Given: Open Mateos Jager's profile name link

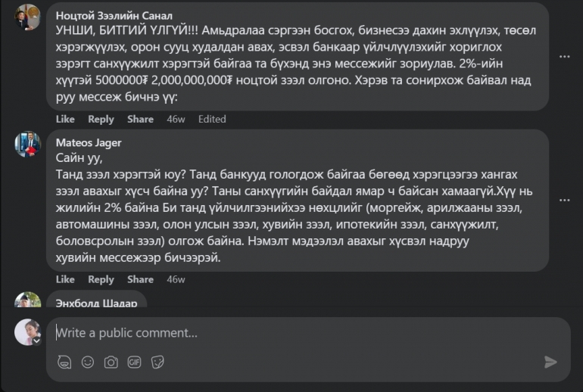Looking at the screenshot, I should 89,142.
